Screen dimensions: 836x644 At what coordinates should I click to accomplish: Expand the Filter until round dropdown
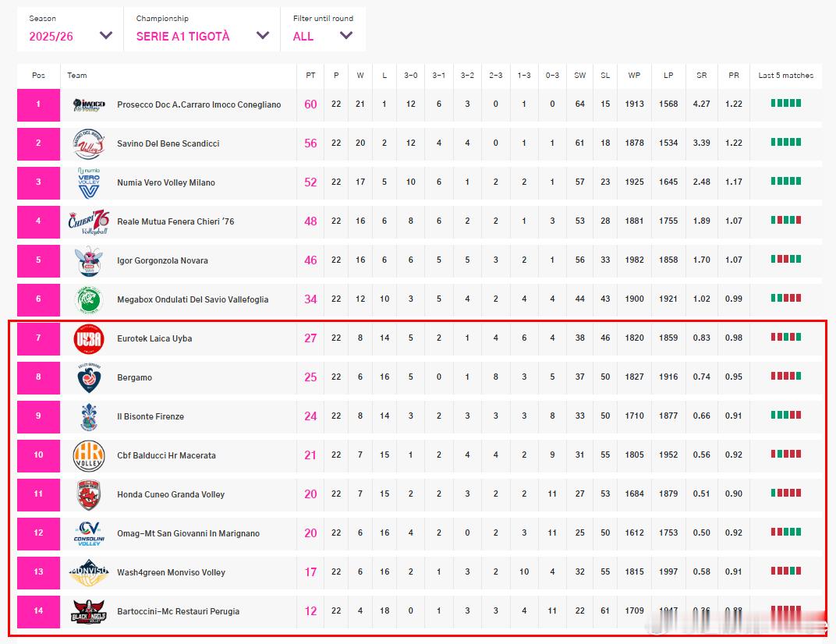(x=323, y=30)
